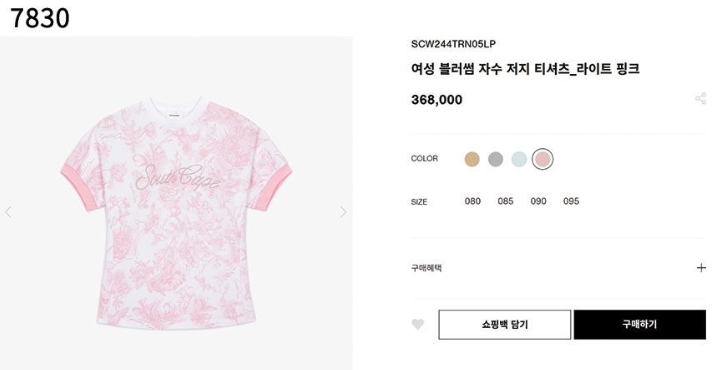Select the light pink color swatch
716x370 pixels.
pos(543,159)
